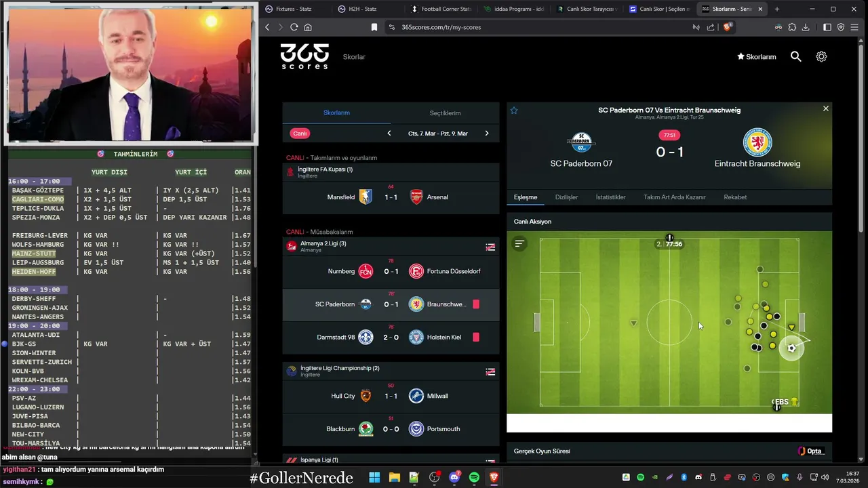Screen dimensions: 868x488
Task: Open the İngiltere FA Kupası league header
Action: (x=391, y=172)
